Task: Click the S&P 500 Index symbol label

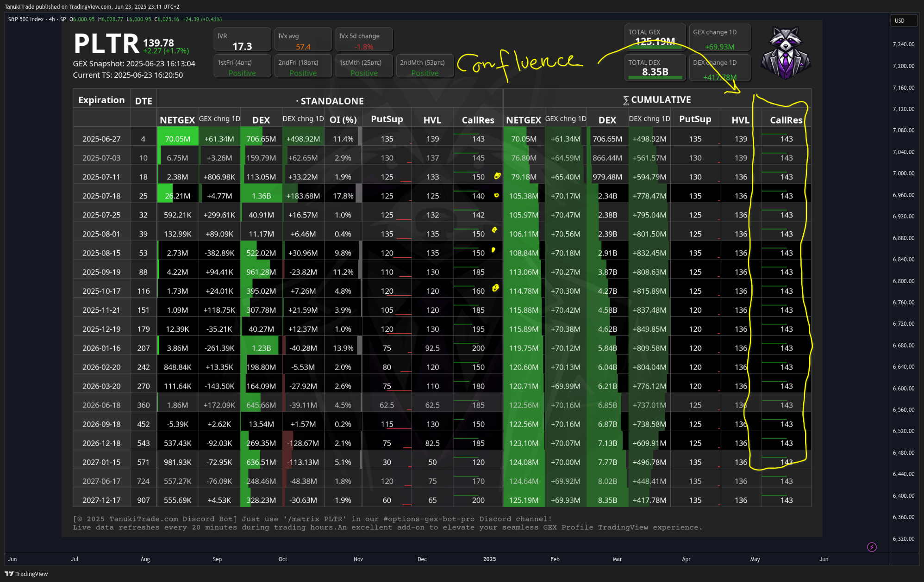Action: click(x=26, y=19)
